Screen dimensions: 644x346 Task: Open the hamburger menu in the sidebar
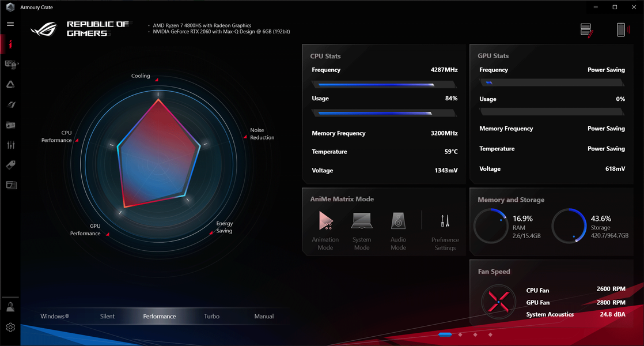11,24
